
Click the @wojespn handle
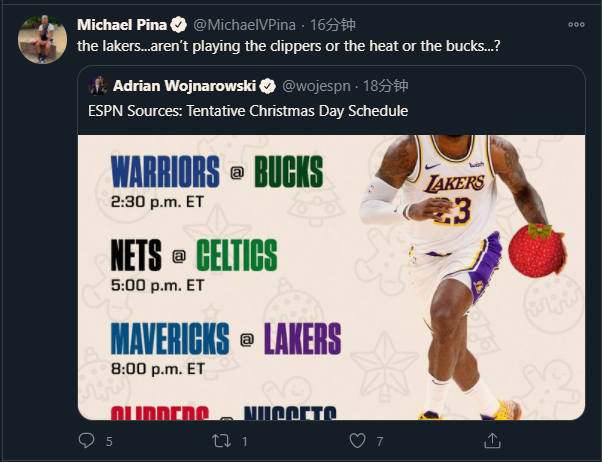[x=318, y=86]
